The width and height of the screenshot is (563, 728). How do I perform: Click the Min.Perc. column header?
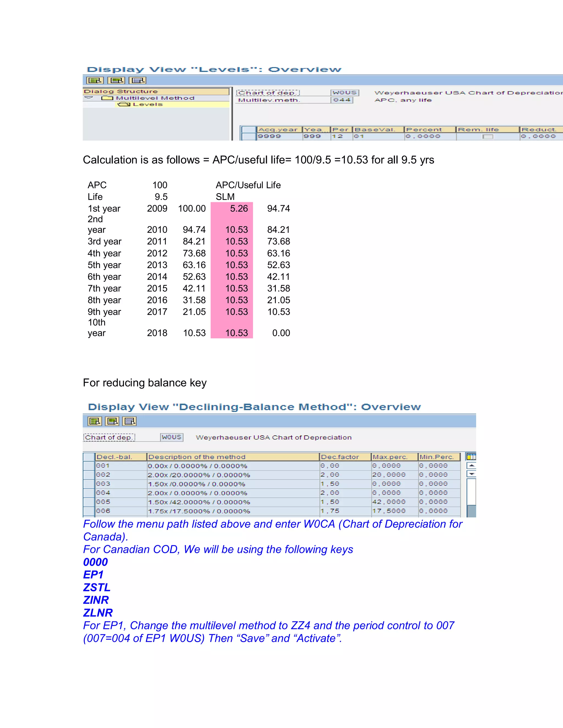(x=440, y=457)
